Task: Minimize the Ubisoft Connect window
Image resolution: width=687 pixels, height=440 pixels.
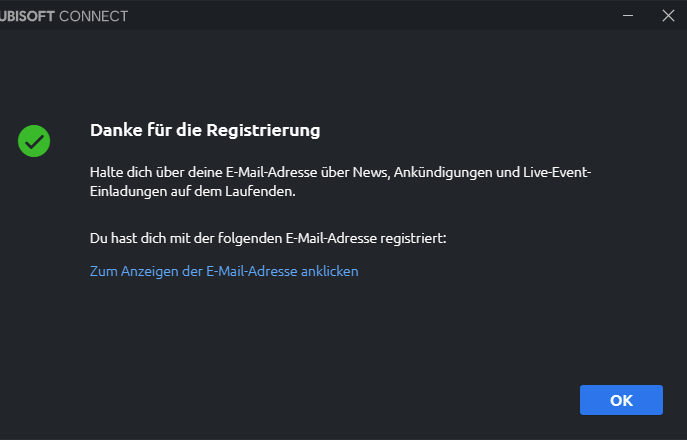Action: point(628,15)
